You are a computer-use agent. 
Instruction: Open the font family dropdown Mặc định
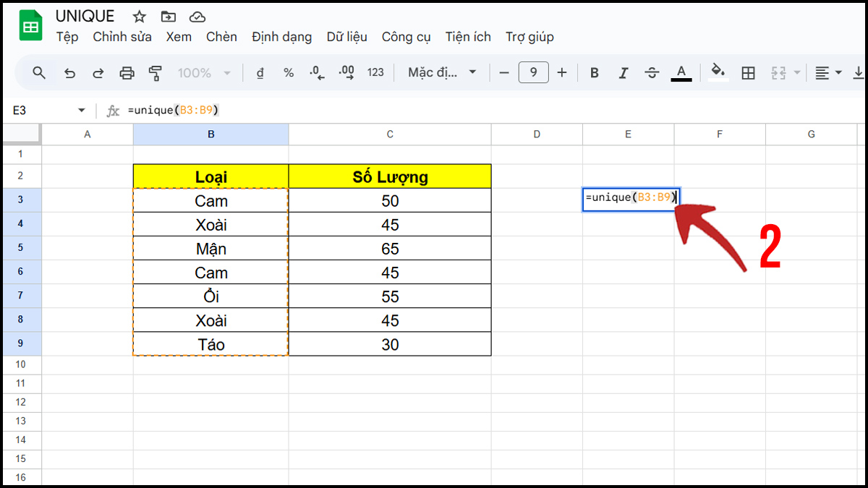442,72
